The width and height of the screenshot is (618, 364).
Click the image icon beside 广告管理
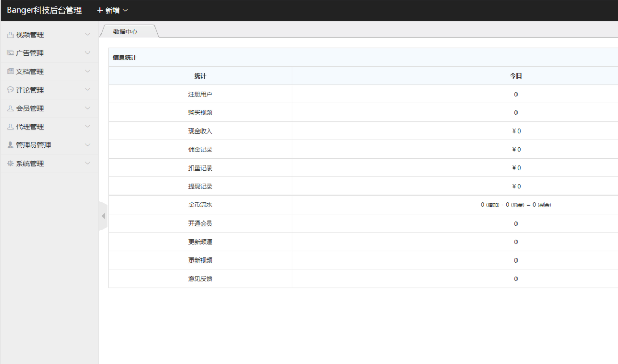[x=10, y=53]
